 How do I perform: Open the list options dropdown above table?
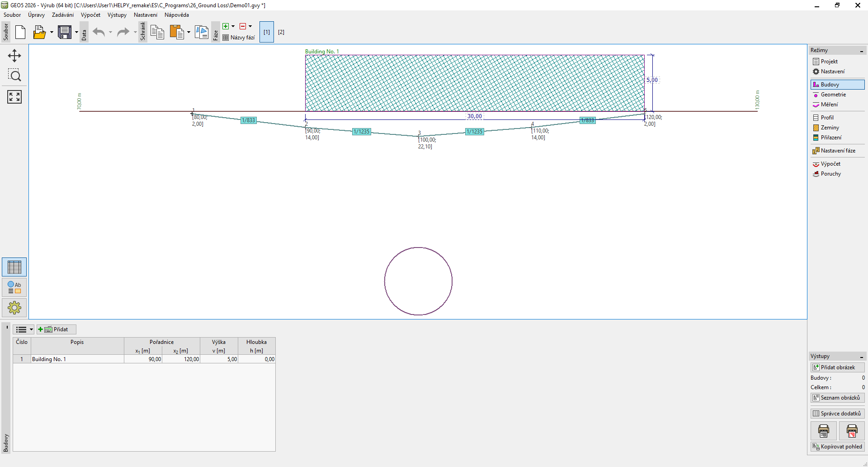pyautogui.click(x=24, y=329)
